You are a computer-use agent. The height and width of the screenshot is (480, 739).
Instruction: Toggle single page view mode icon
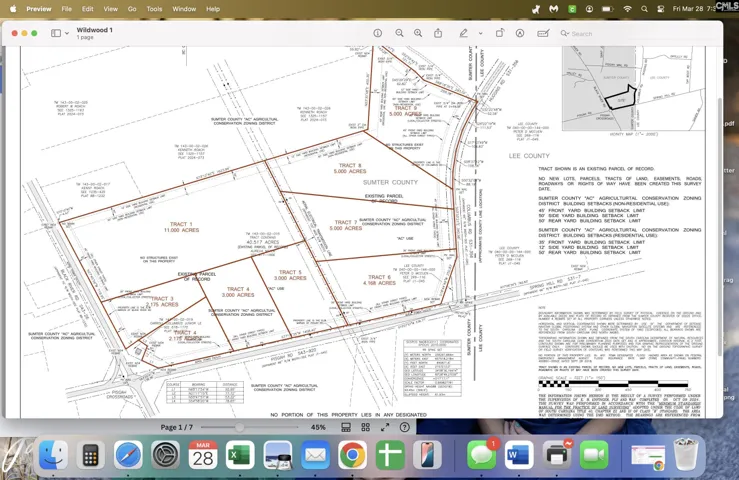(x=346, y=427)
